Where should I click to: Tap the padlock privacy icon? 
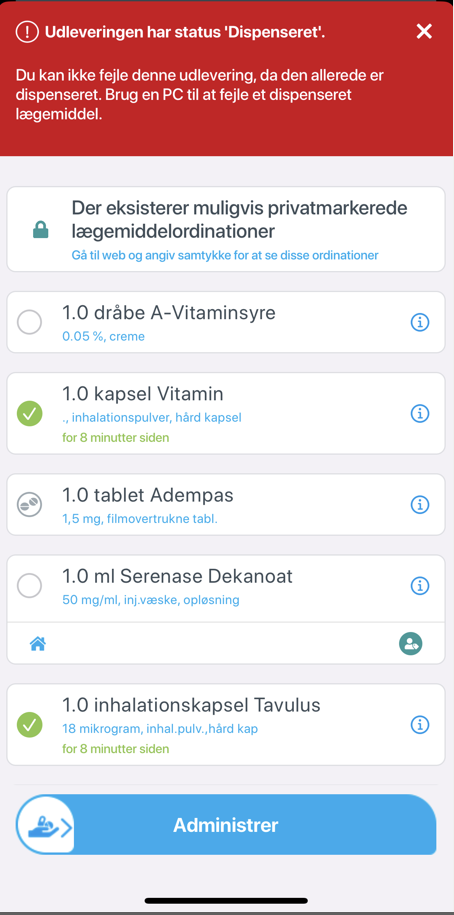(40, 229)
